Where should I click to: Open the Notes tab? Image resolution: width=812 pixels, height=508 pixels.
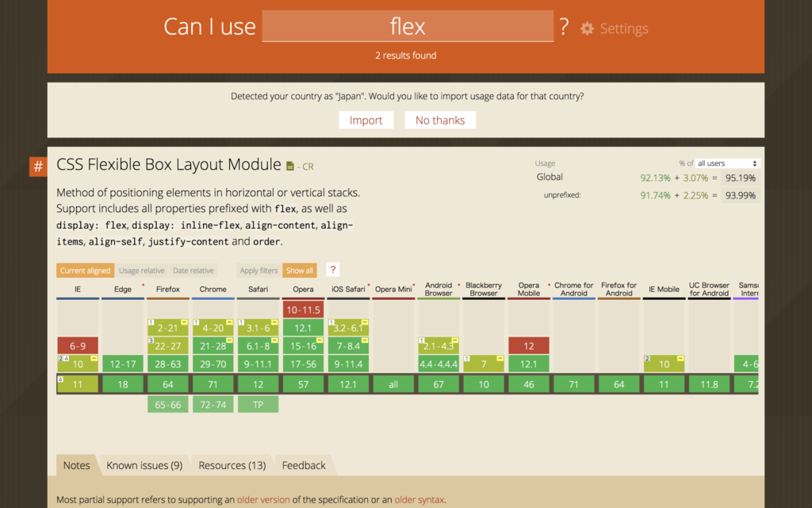(x=77, y=465)
